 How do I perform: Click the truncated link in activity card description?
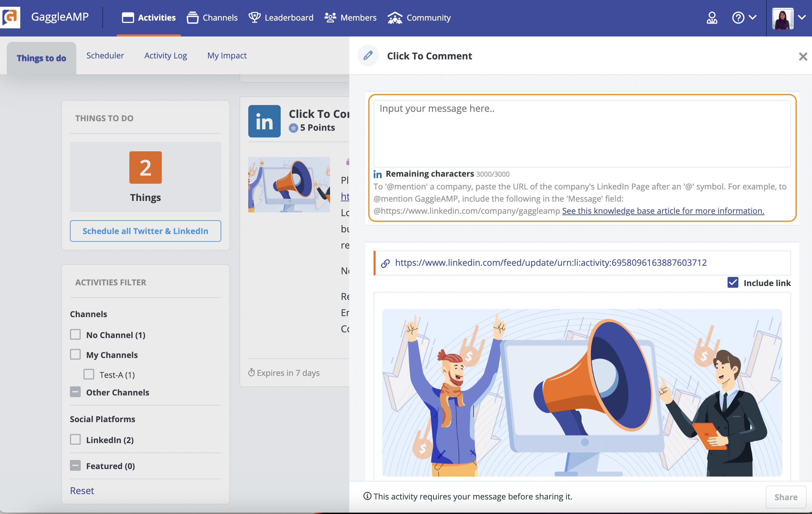pyautogui.click(x=345, y=197)
